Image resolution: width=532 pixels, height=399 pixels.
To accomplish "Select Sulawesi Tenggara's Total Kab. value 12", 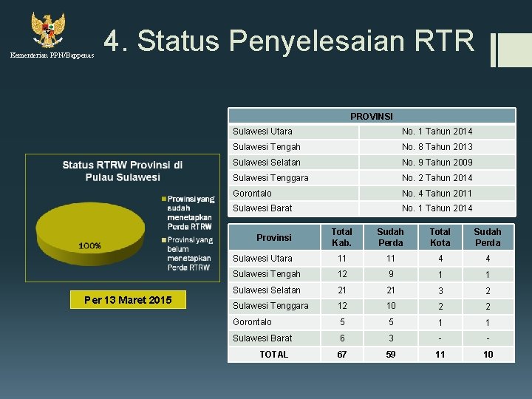I will [x=342, y=306].
